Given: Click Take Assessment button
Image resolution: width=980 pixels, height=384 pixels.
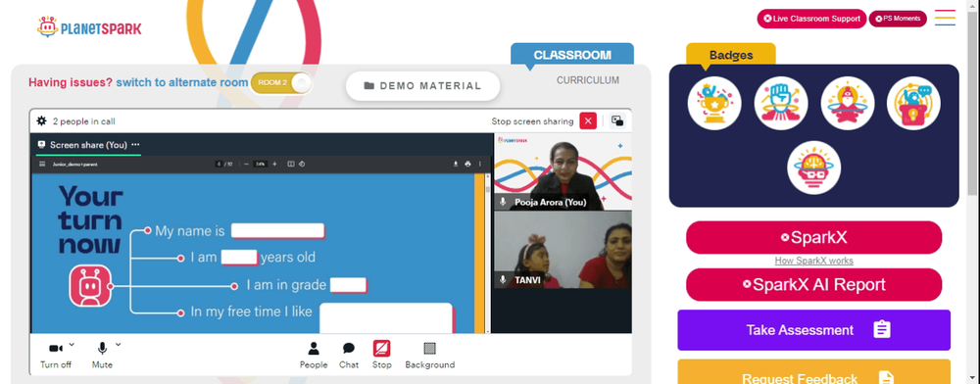Looking at the screenshot, I should pos(813,330).
